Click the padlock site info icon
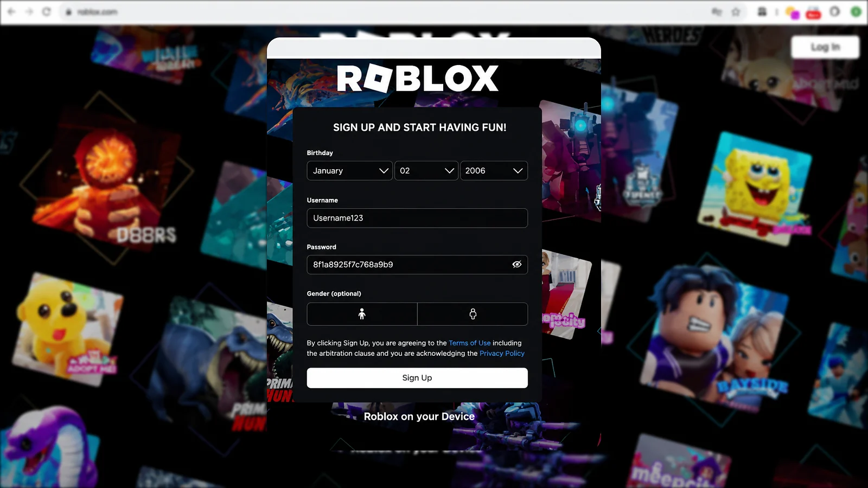The width and height of the screenshot is (868, 488). coord(68,11)
